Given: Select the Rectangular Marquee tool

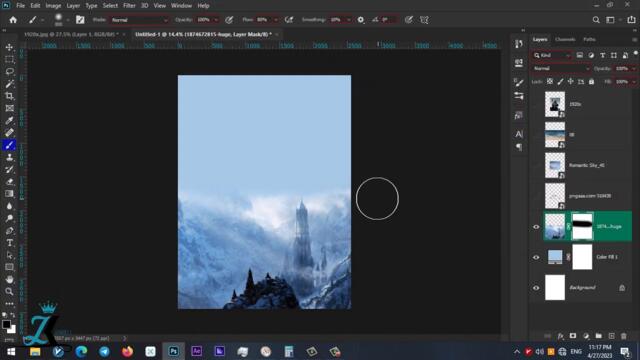Looking at the screenshot, I should (9, 60).
